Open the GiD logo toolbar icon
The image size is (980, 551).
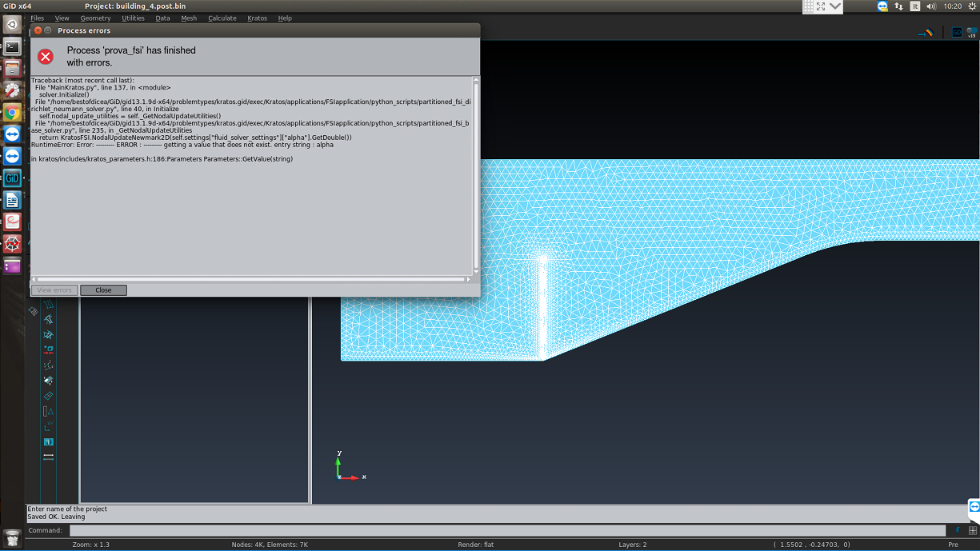pos(958,32)
